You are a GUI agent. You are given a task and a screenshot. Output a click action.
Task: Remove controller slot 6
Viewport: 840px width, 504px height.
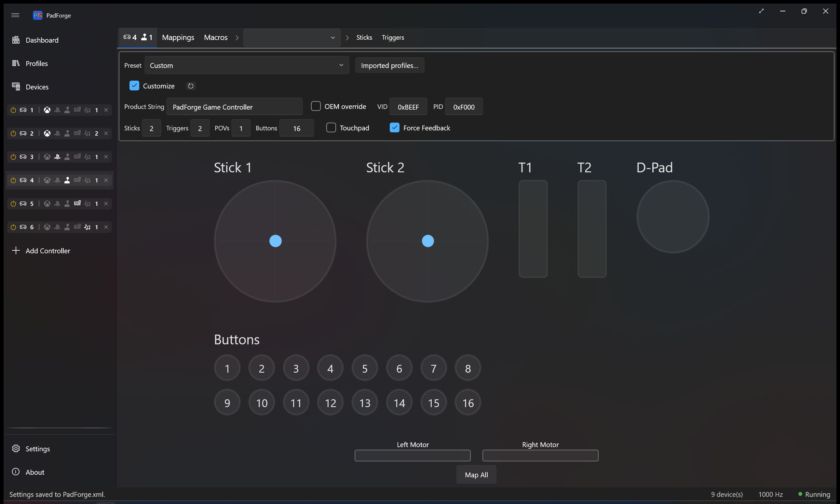point(106,227)
